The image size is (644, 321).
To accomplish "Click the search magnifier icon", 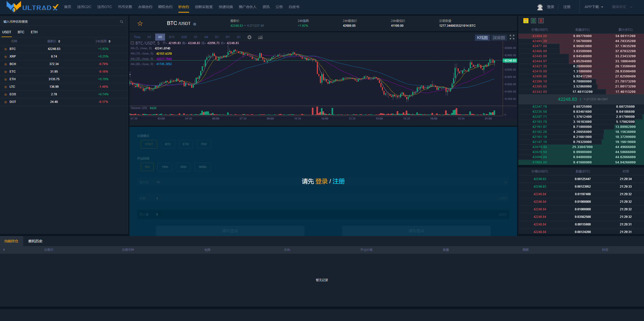I will 122,22.
